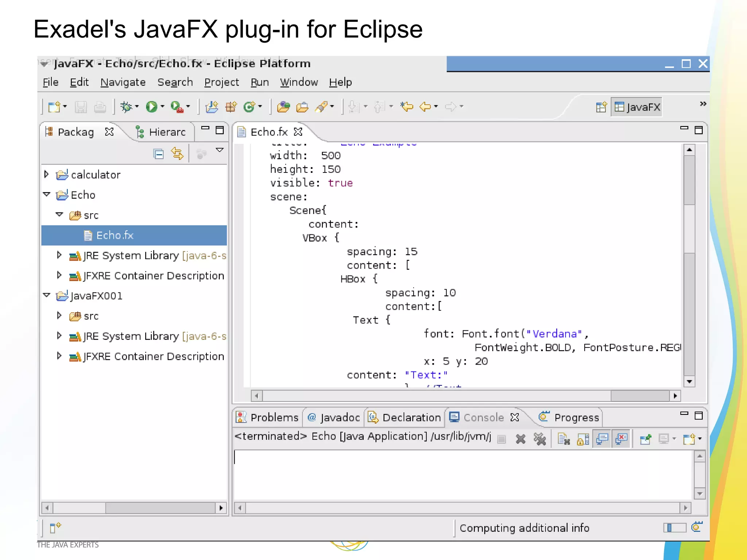Image resolution: width=747 pixels, height=560 pixels.
Task: Open the Package Explorer view menu arrow
Action: (x=220, y=150)
